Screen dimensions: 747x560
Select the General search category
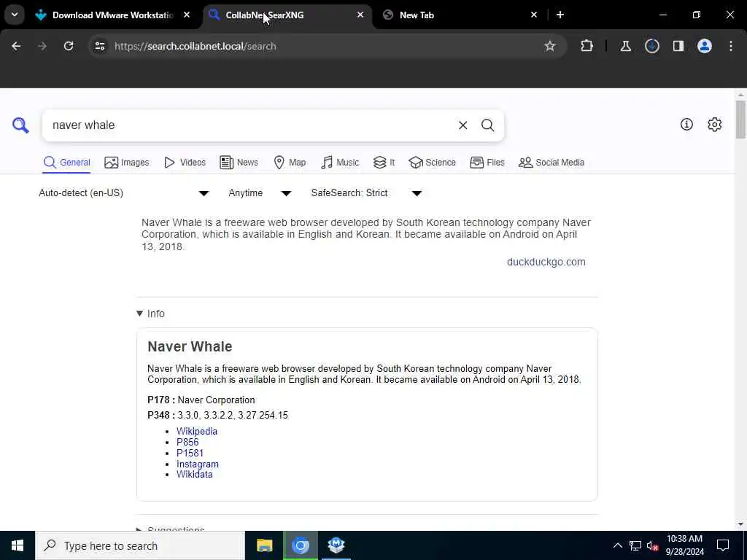66,163
